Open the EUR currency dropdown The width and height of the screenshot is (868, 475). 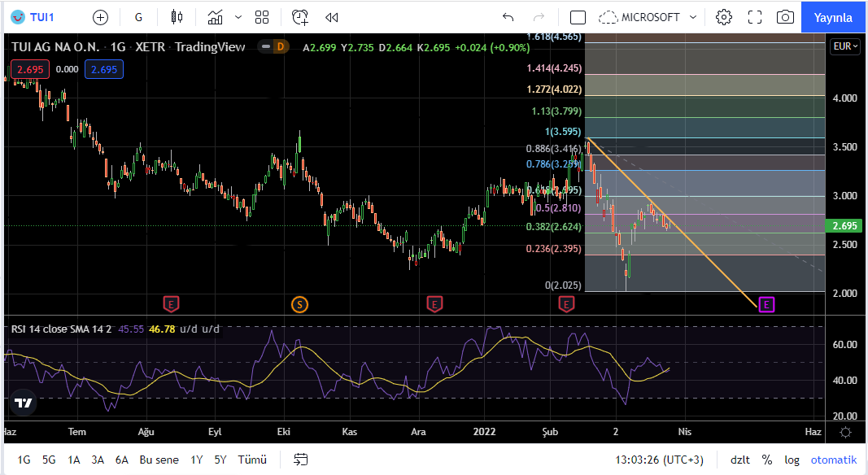(x=845, y=46)
